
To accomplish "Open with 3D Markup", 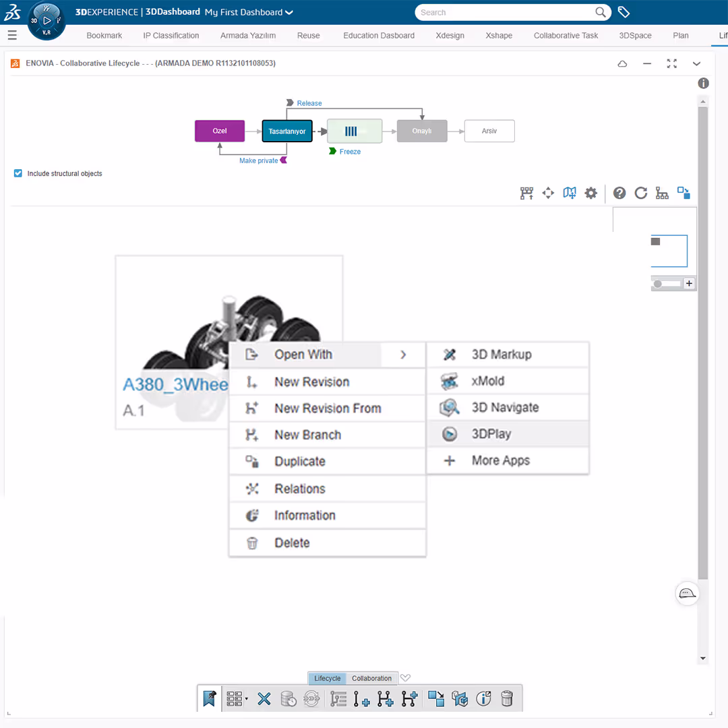I will [508, 355].
